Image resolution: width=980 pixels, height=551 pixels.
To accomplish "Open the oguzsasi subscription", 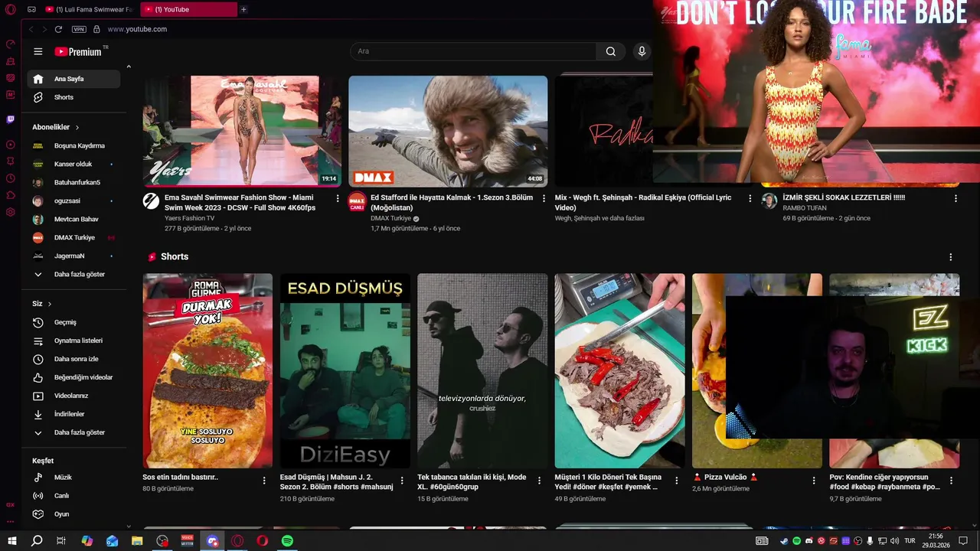I will click(73, 201).
